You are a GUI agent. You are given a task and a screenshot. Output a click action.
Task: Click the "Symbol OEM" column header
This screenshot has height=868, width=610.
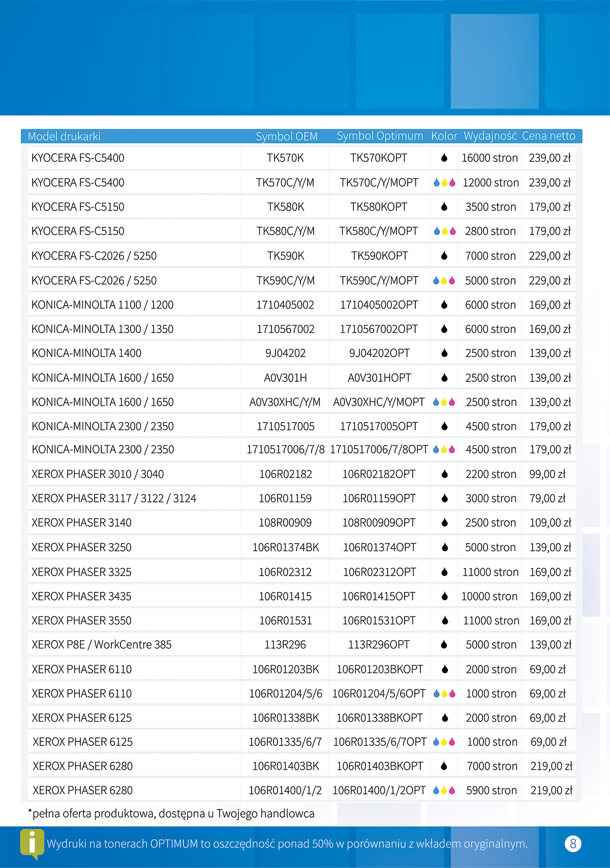coord(287,136)
